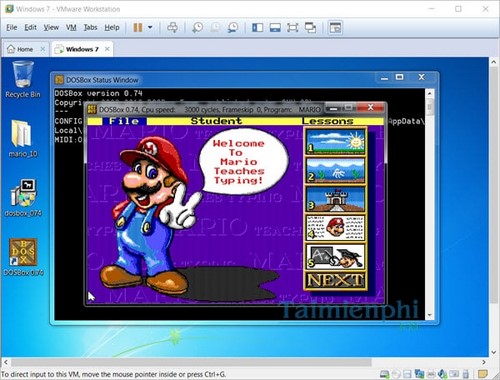Maximize the DOSBox Status Window

pyautogui.click(x=399, y=78)
